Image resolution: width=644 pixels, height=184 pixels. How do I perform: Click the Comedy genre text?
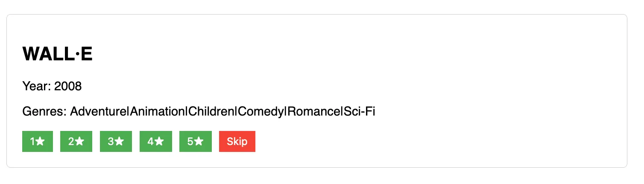coord(261,112)
